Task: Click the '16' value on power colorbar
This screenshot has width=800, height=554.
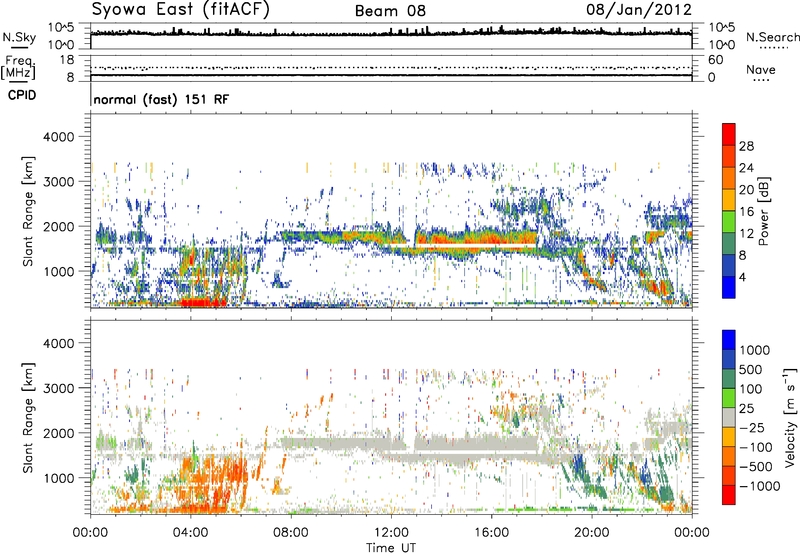Action: [x=746, y=212]
